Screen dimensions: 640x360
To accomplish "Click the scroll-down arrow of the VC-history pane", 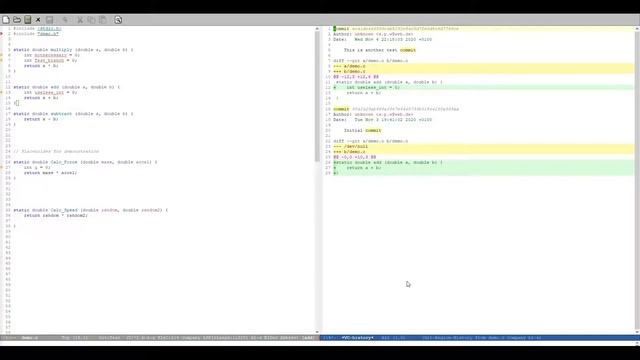I will click(637, 332).
